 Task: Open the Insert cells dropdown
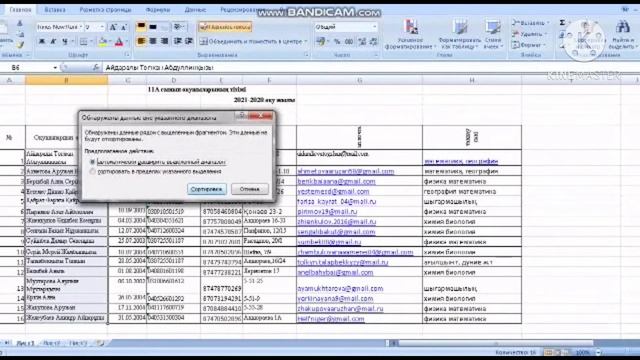[x=531, y=23]
